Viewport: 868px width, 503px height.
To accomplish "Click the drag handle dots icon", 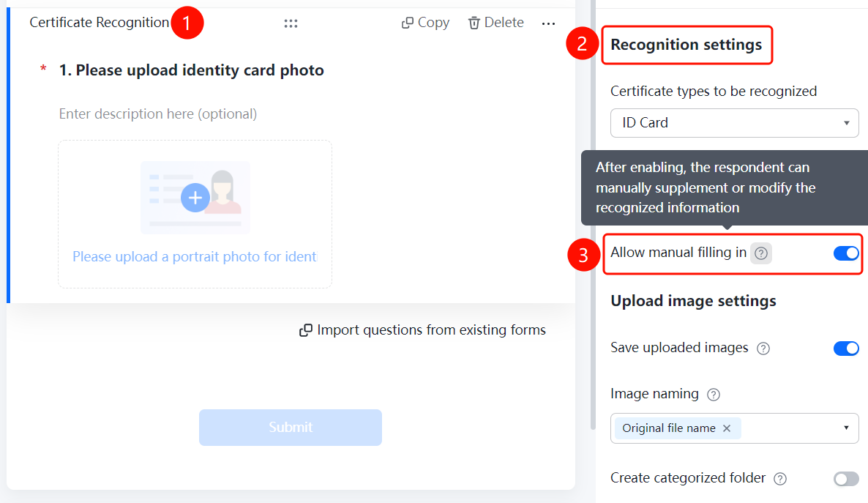I will click(x=291, y=23).
